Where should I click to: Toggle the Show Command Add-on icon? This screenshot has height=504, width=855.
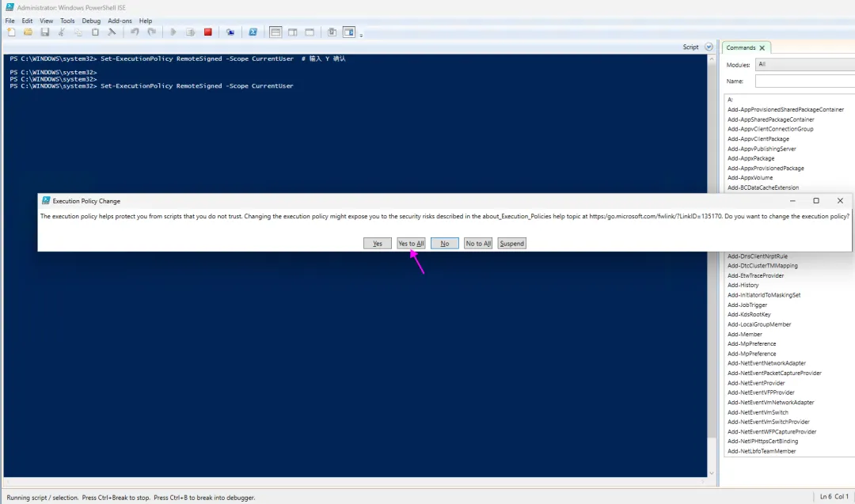point(349,32)
